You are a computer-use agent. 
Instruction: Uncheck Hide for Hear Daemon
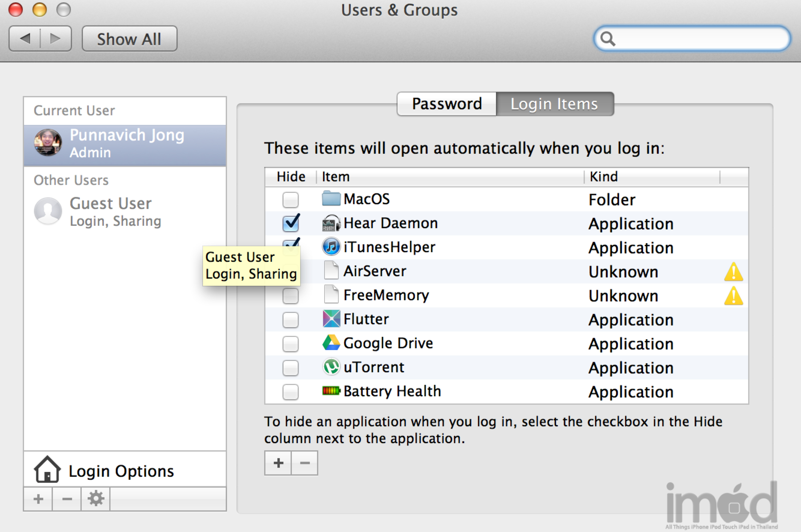[290, 223]
